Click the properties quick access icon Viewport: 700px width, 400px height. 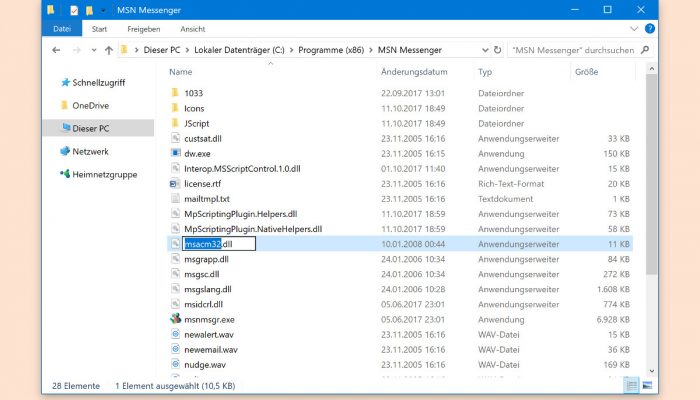pos(74,10)
